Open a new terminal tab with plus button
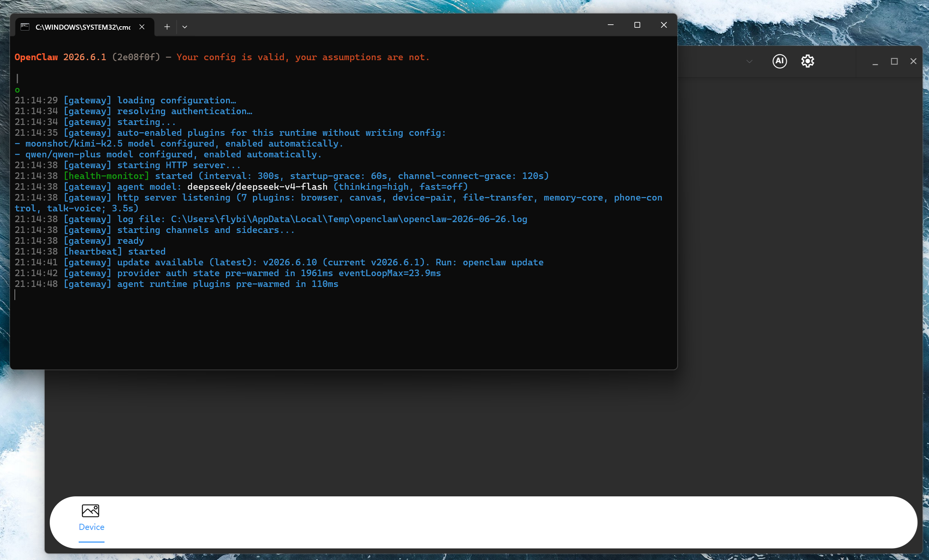The width and height of the screenshot is (929, 560). coord(167,27)
